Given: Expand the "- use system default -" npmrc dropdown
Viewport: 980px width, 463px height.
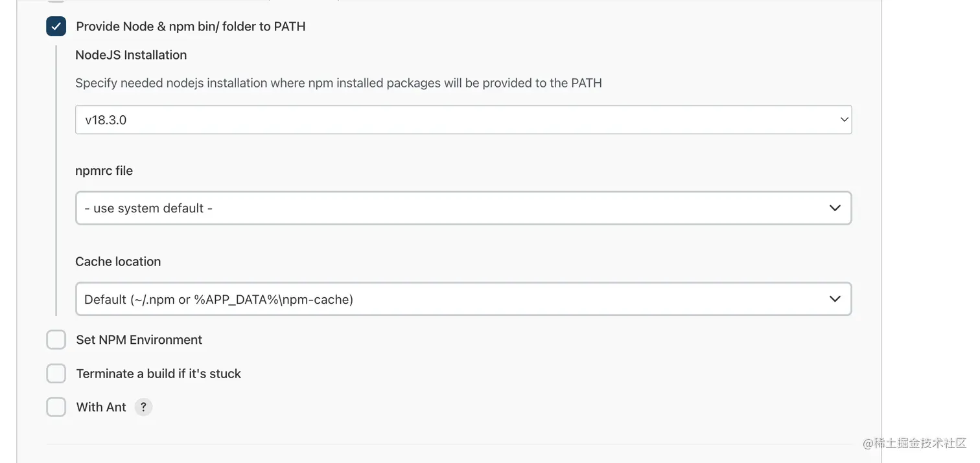Looking at the screenshot, I should tap(454, 209).
